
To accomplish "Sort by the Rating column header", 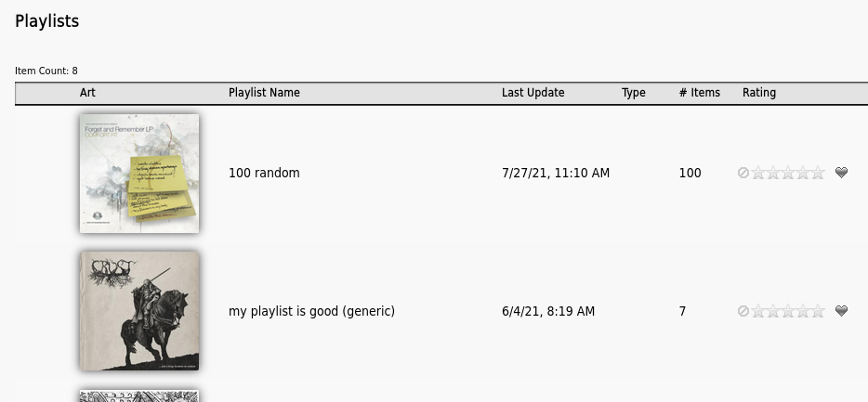I will (758, 93).
